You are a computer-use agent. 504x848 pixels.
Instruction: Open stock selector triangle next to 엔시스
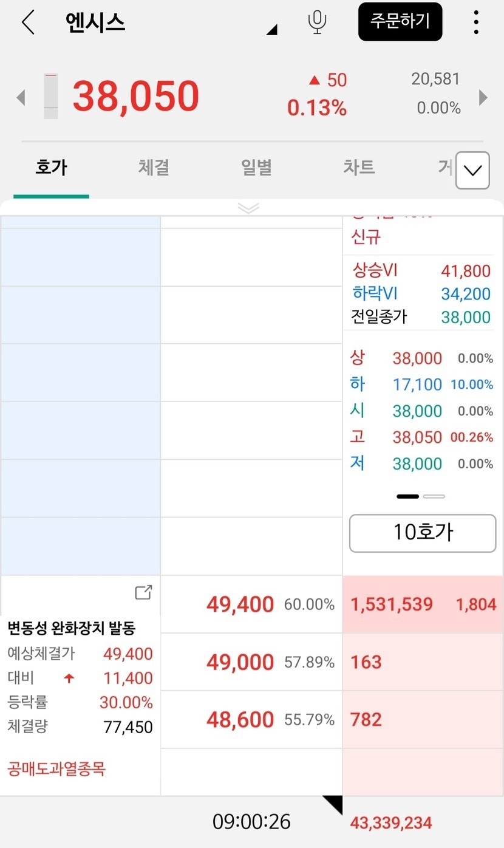tap(272, 30)
